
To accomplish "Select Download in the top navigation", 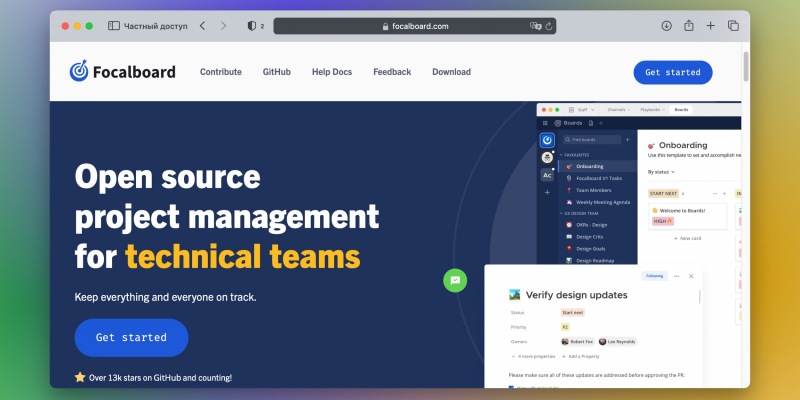I will [451, 72].
